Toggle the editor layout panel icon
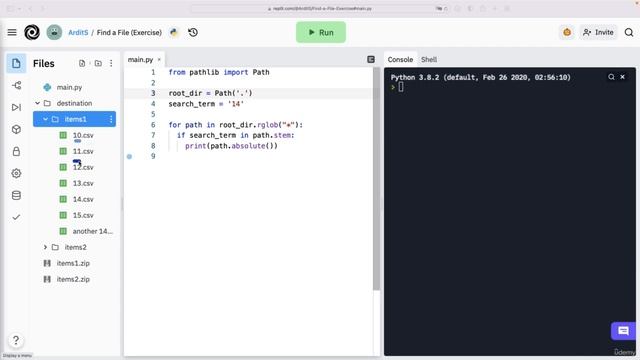640x360 pixels. tap(371, 60)
